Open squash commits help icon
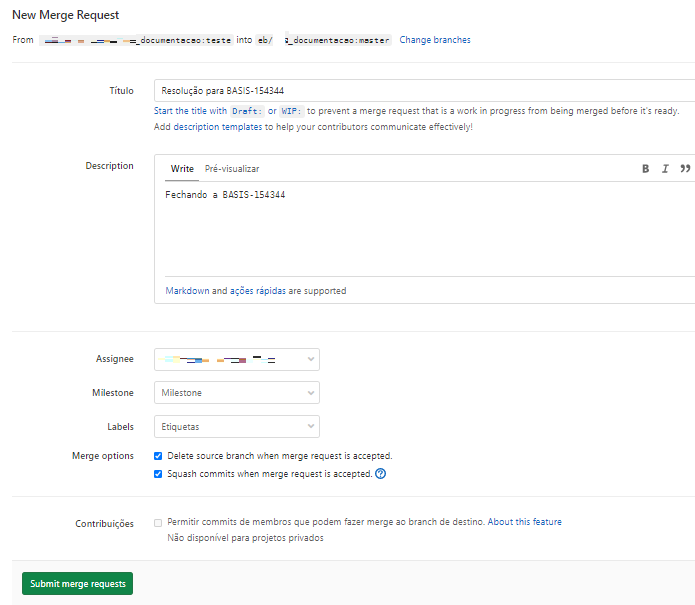The height and width of the screenshot is (605, 695). pos(380,474)
